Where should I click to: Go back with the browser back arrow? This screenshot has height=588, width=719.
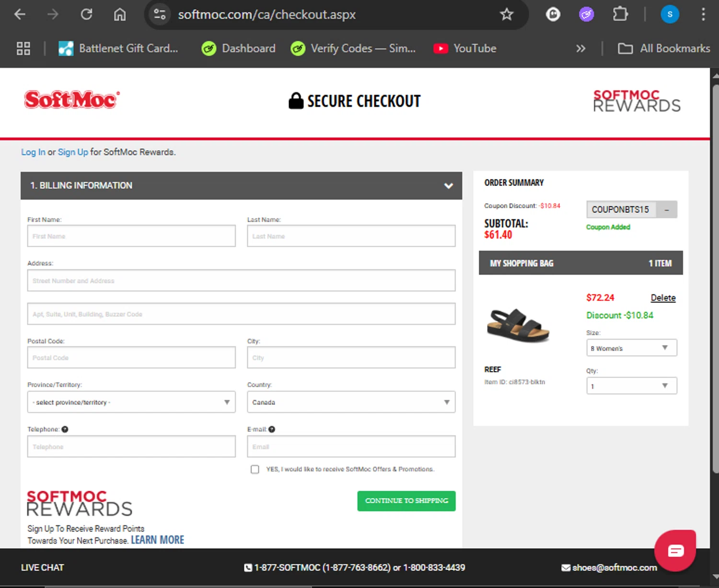click(x=20, y=14)
